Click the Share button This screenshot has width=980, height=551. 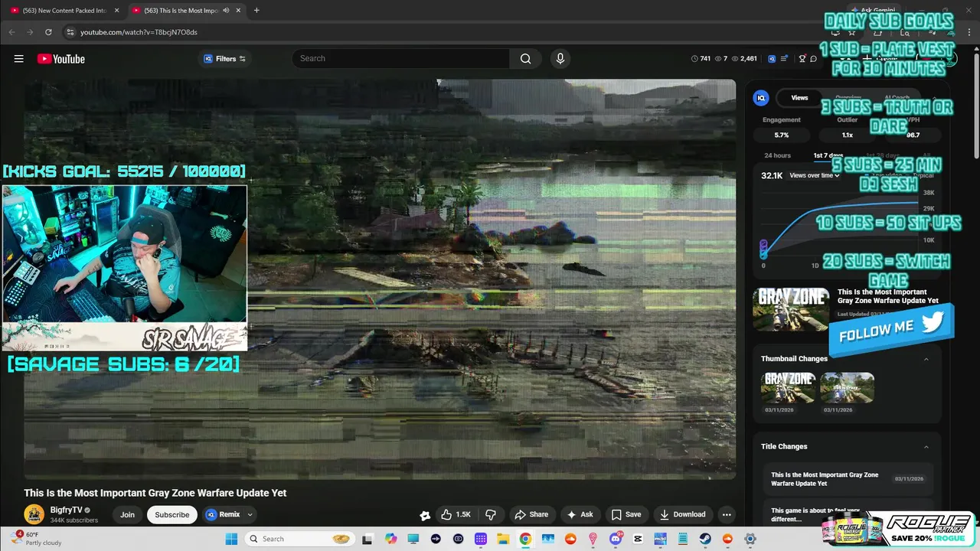click(531, 514)
